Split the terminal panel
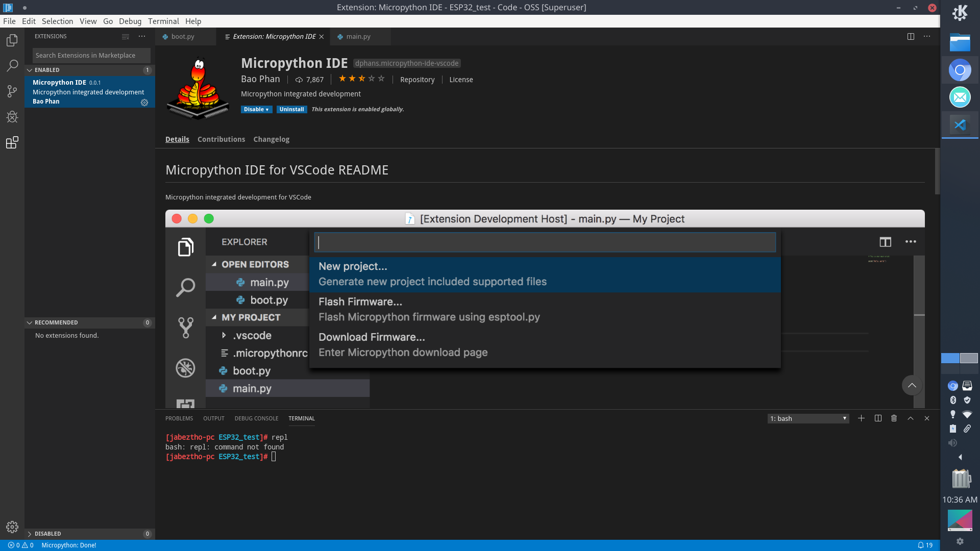The image size is (980, 551). click(878, 418)
